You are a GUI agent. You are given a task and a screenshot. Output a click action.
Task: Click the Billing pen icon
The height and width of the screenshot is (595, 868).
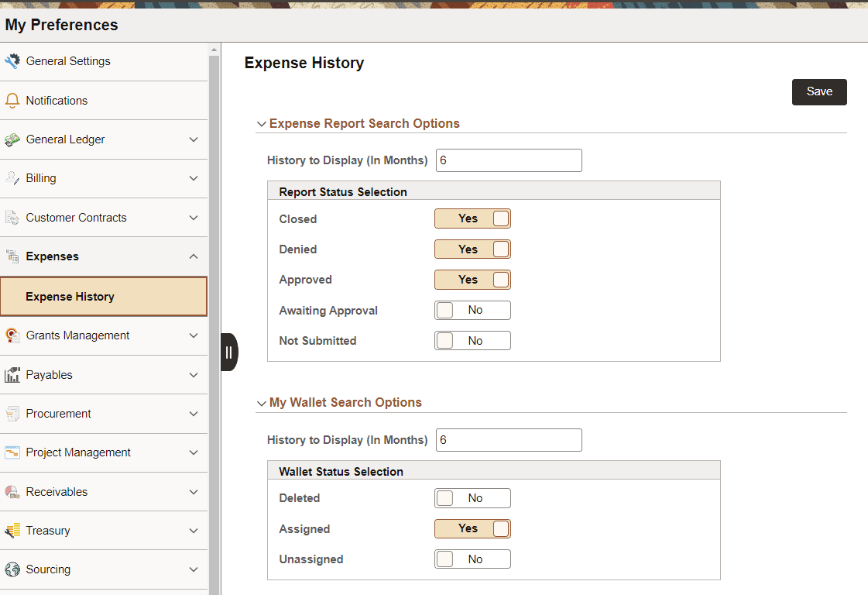click(12, 178)
